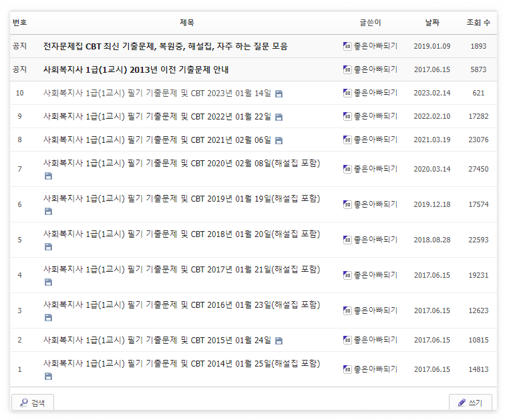Click the attachment disk icon under the 2020년 02월 08일 post
Viewport: 507px width, 420px height.
48,176
